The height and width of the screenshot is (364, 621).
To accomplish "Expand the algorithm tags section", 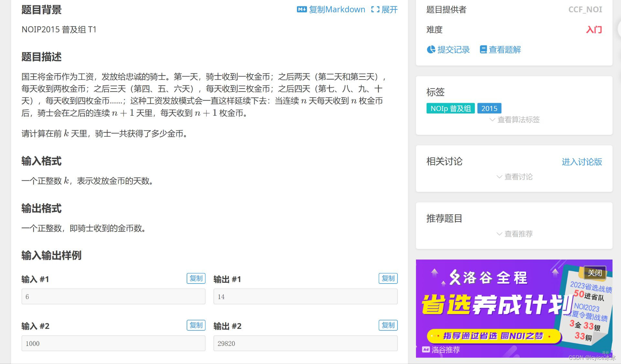I will click(x=515, y=120).
